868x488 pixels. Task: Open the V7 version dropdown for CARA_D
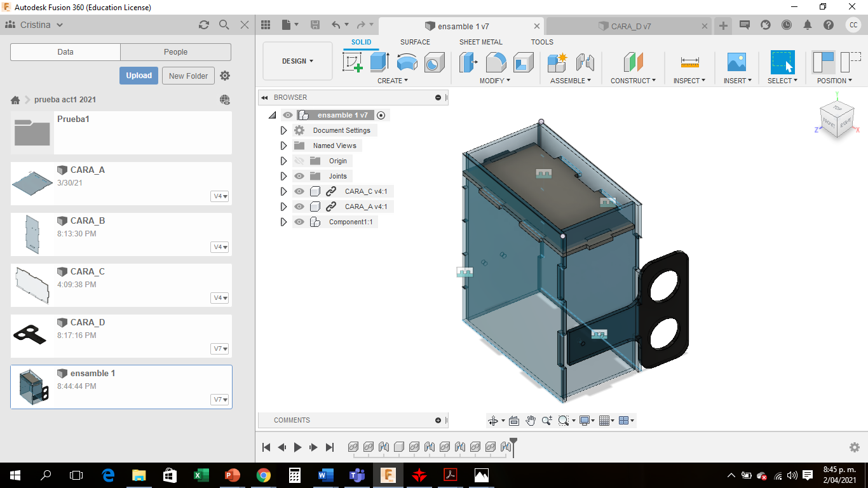click(x=220, y=349)
